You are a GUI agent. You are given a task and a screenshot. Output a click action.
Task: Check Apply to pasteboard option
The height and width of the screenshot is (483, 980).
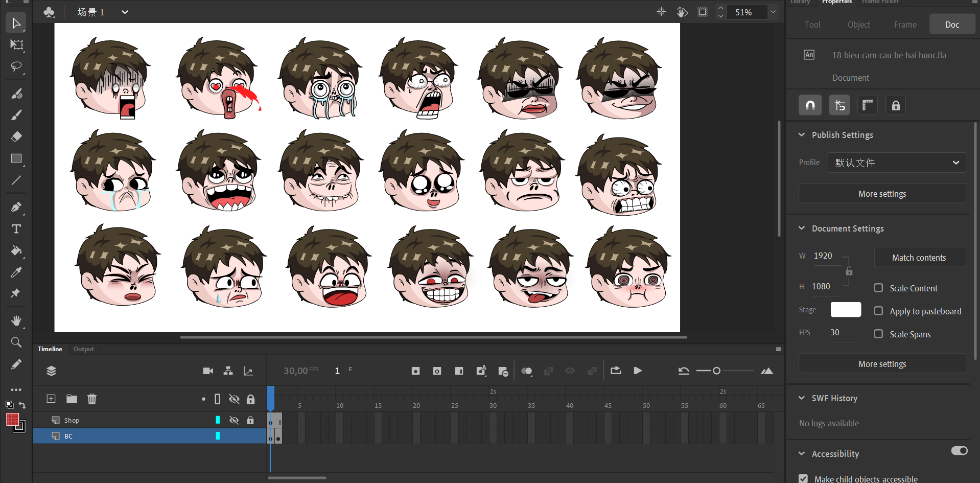click(878, 311)
